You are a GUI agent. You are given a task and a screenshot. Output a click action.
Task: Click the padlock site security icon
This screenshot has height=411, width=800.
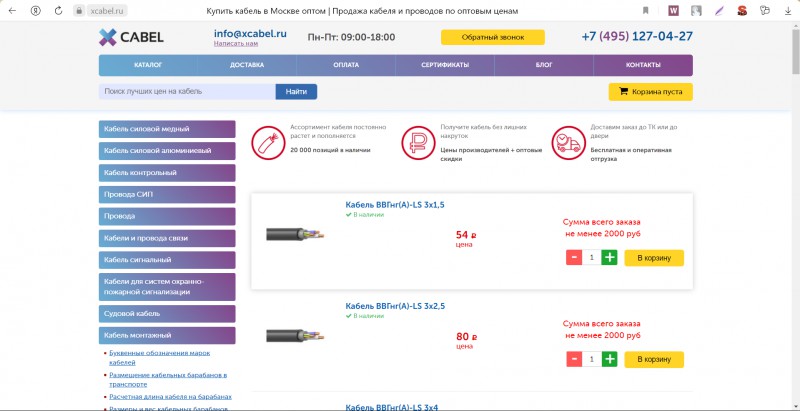[79, 11]
